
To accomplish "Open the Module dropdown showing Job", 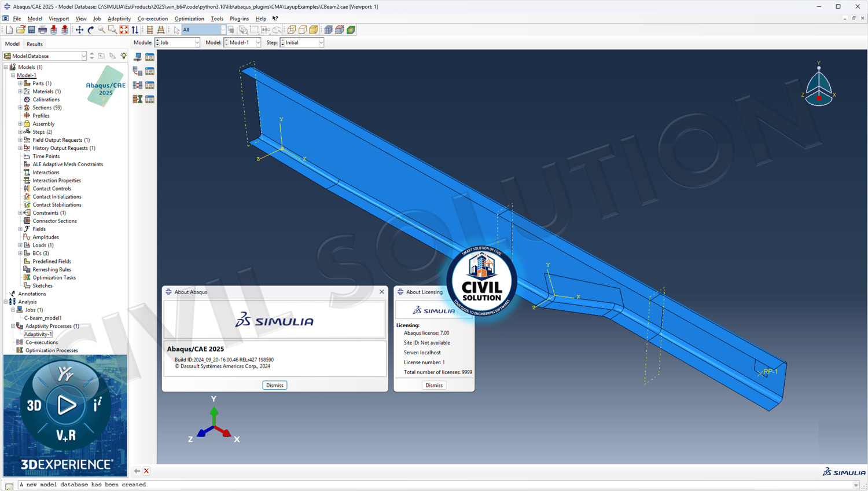I will (x=177, y=43).
